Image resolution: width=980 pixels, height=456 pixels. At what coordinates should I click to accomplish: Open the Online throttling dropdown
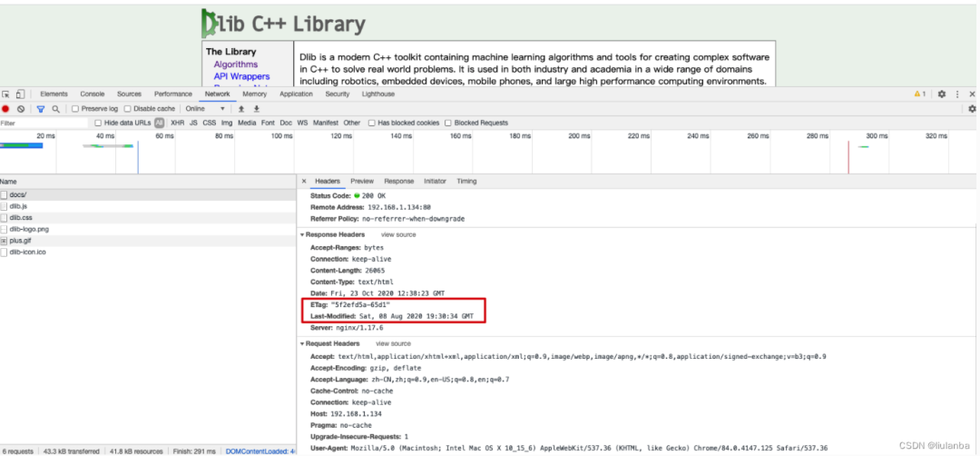[206, 109]
